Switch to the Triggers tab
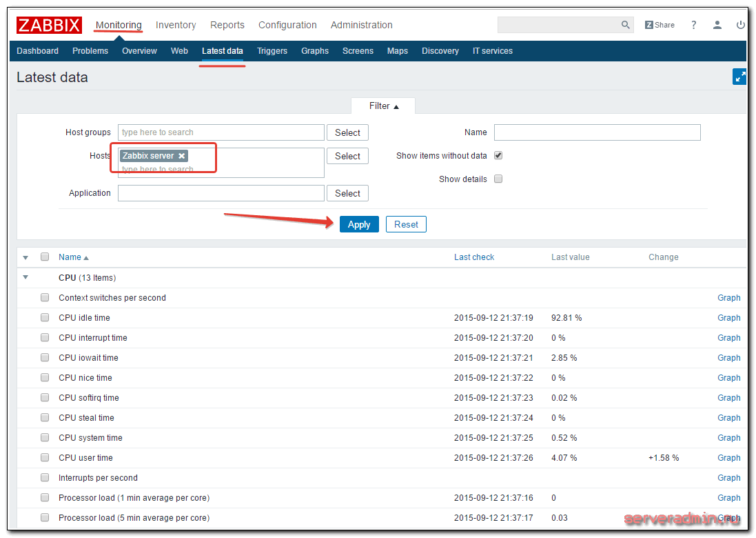The width and height of the screenshot is (756, 538). (272, 51)
